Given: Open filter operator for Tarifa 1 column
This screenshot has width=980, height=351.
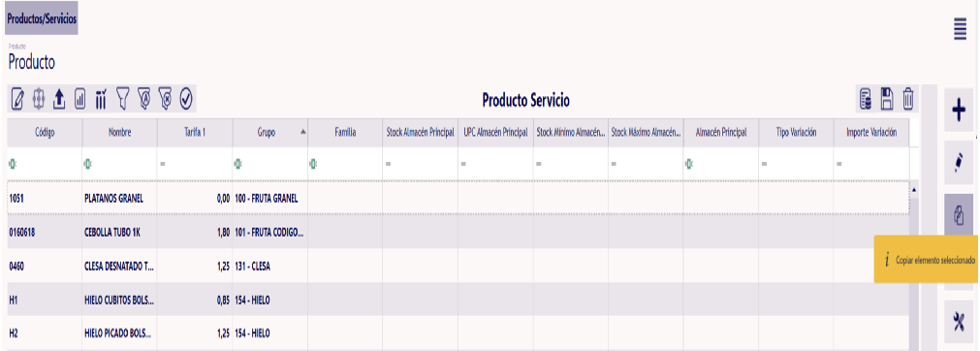Looking at the screenshot, I should coord(163,164).
